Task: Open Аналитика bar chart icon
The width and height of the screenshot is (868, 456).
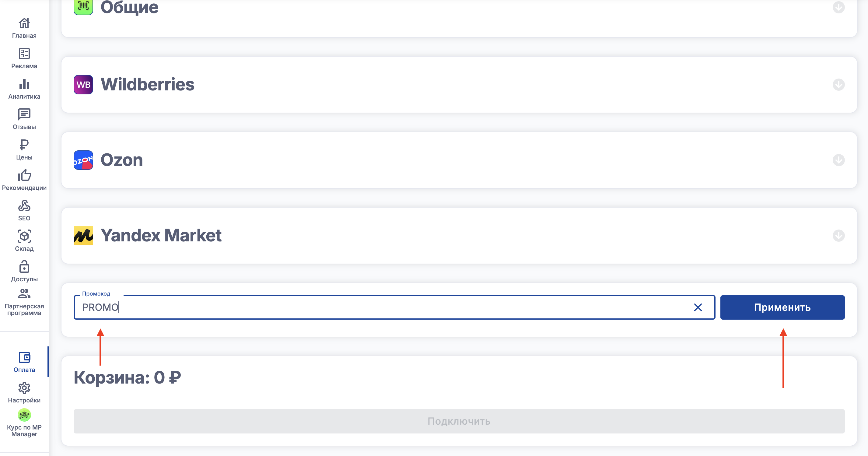Action: [24, 84]
